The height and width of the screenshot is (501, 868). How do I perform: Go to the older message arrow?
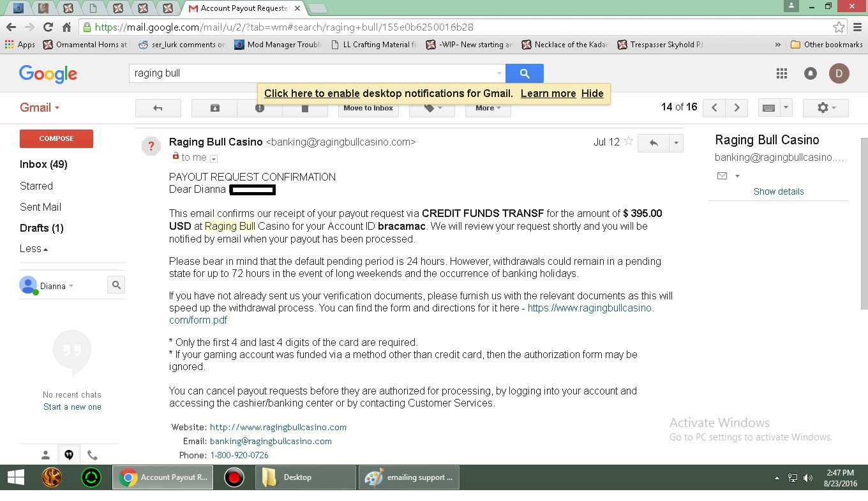[737, 108]
